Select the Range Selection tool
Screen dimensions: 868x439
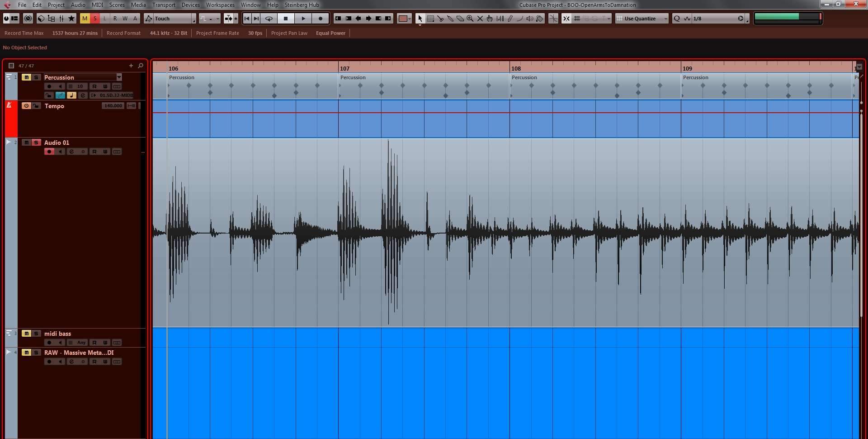430,19
